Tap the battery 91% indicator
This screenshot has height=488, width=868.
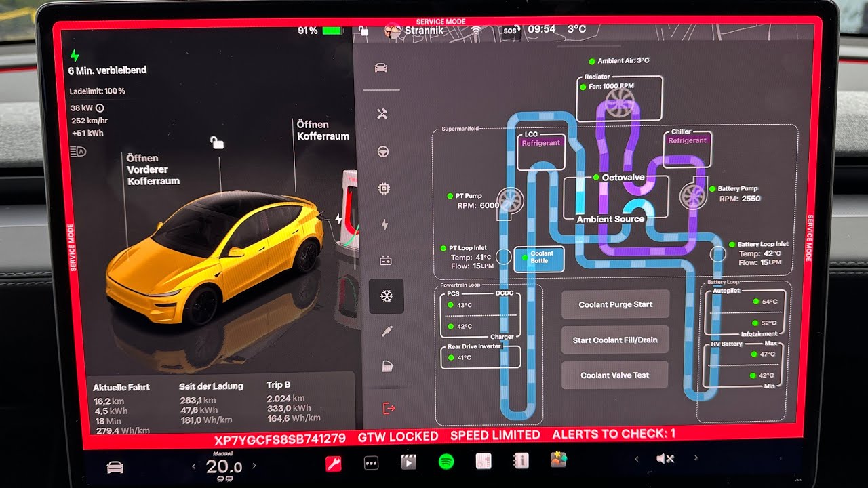click(320, 30)
